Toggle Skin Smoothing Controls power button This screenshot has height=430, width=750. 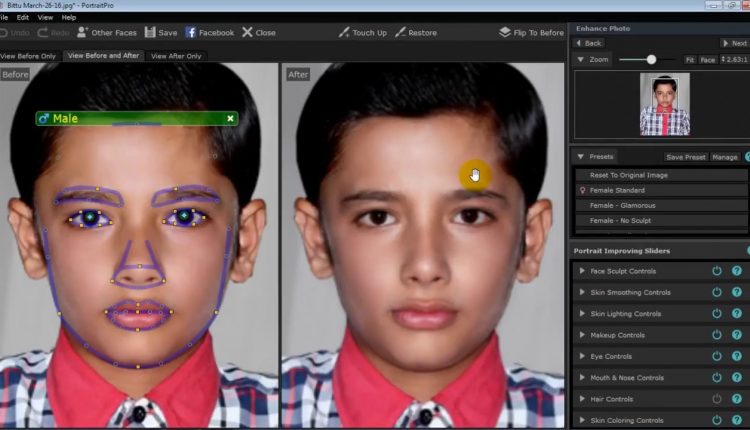[x=717, y=292]
